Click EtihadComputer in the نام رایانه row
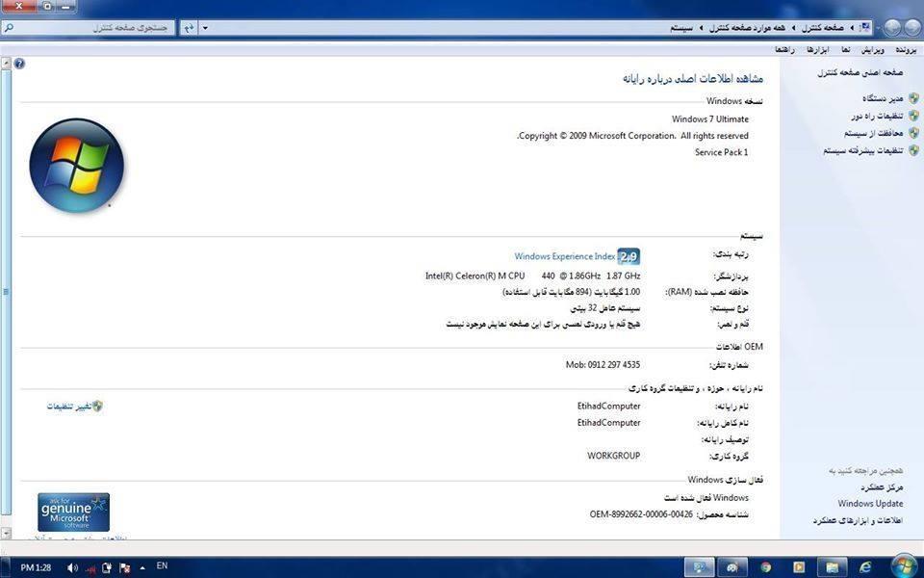The image size is (924, 578). pyautogui.click(x=608, y=406)
